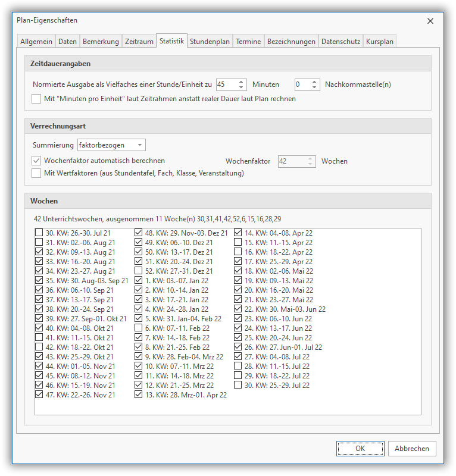This screenshot has height=476, width=456.
Task: Uncheck week 22. KW: 30. Mai-03. Jun 22
Action: tap(238, 309)
